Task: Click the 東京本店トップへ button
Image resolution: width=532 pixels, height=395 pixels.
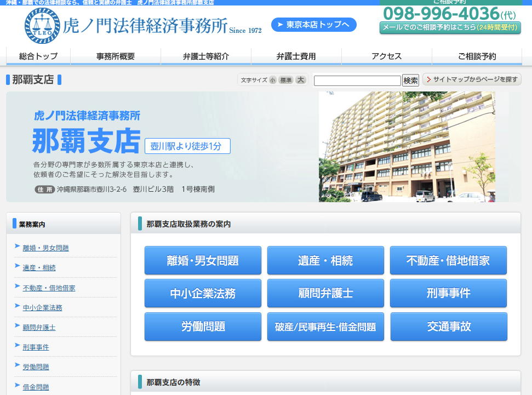Action: (x=313, y=25)
